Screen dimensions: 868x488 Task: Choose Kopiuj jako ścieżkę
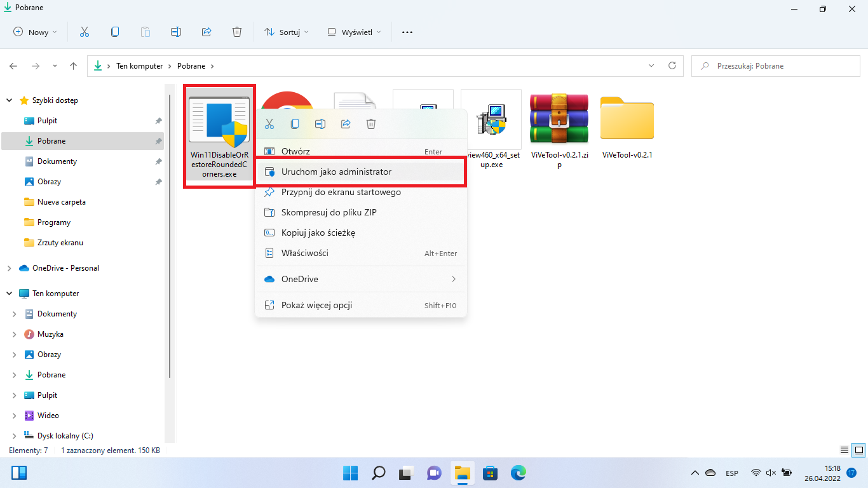(361, 233)
